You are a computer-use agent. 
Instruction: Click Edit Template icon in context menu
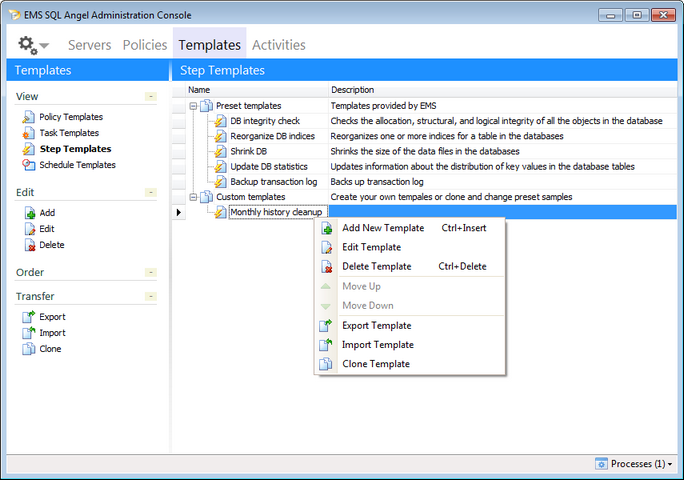pos(326,247)
